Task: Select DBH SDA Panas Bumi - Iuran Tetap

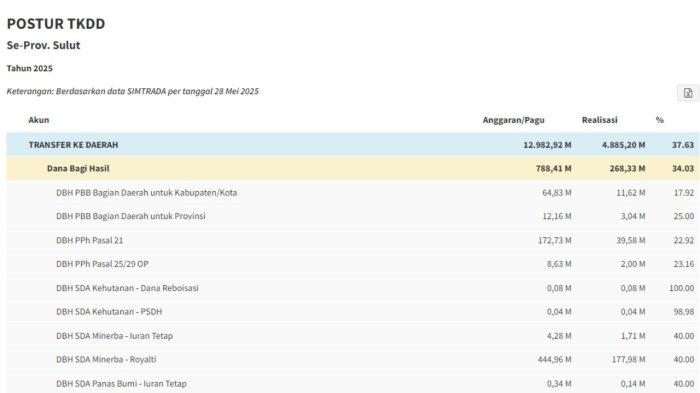Action: tap(121, 384)
